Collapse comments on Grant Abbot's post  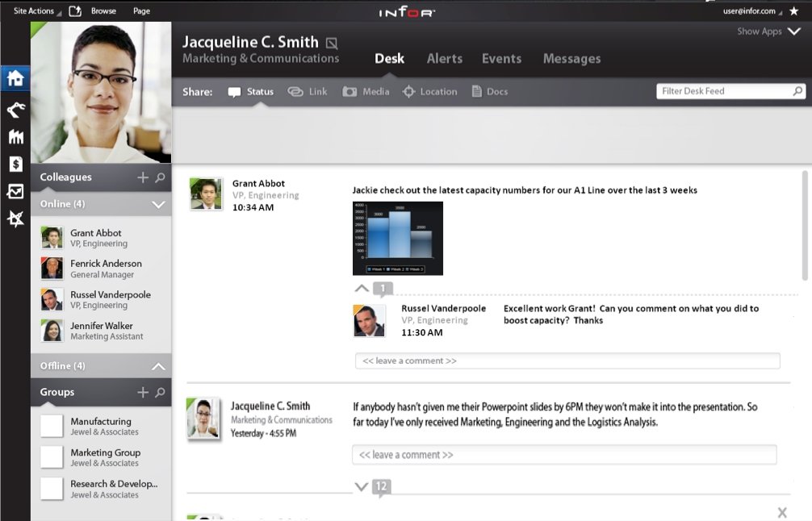362,288
